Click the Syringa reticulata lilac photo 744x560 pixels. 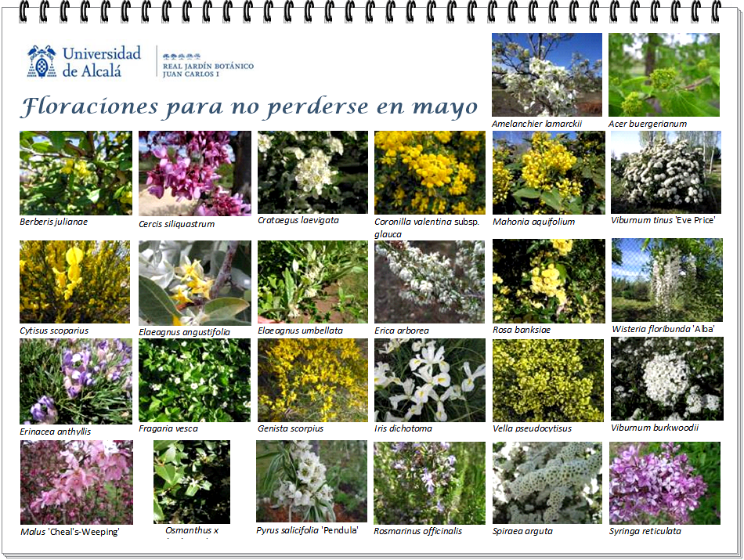point(664,483)
